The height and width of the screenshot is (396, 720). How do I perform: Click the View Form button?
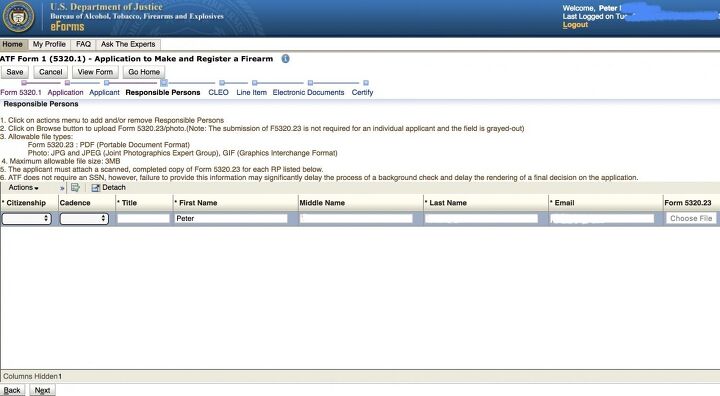(x=95, y=72)
